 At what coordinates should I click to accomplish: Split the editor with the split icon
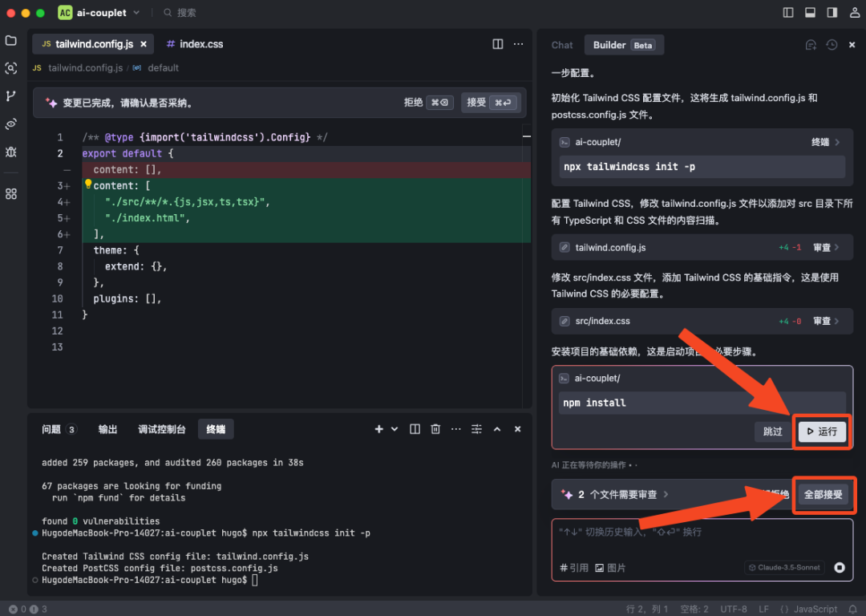click(x=498, y=44)
